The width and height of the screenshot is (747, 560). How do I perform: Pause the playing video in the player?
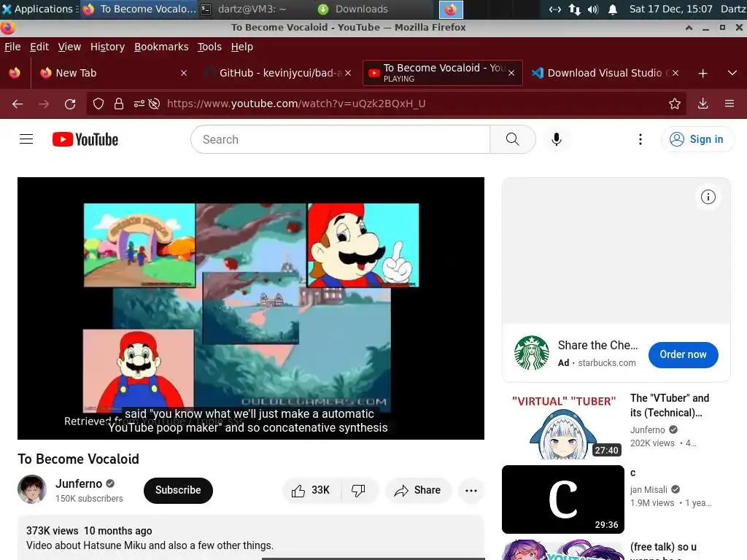(x=251, y=308)
